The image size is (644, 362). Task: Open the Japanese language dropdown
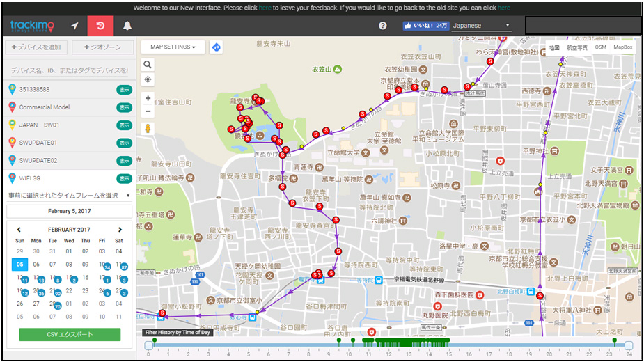(481, 26)
